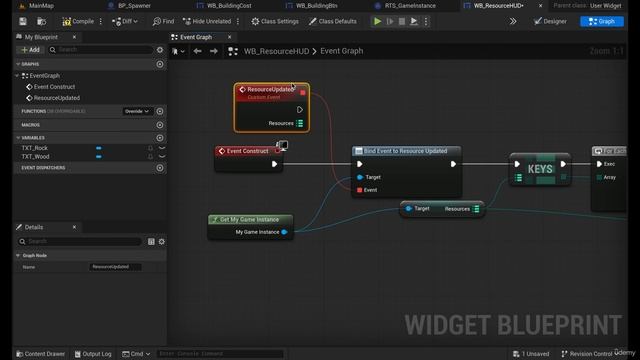The height and width of the screenshot is (360, 640).
Task: Select the TXT_Wood variable
Action: (x=36, y=157)
